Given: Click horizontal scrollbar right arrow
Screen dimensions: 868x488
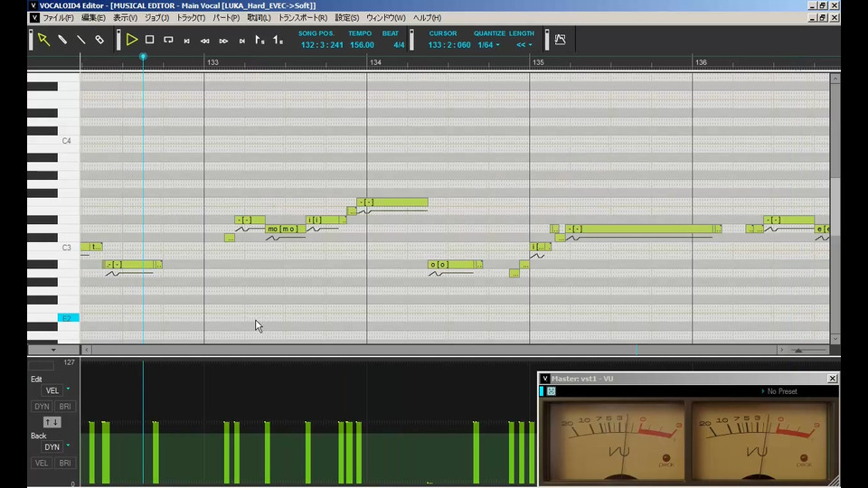Looking at the screenshot, I should point(781,350).
